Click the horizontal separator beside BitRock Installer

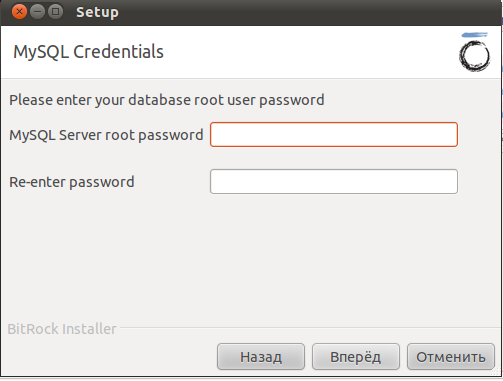(x=308, y=328)
